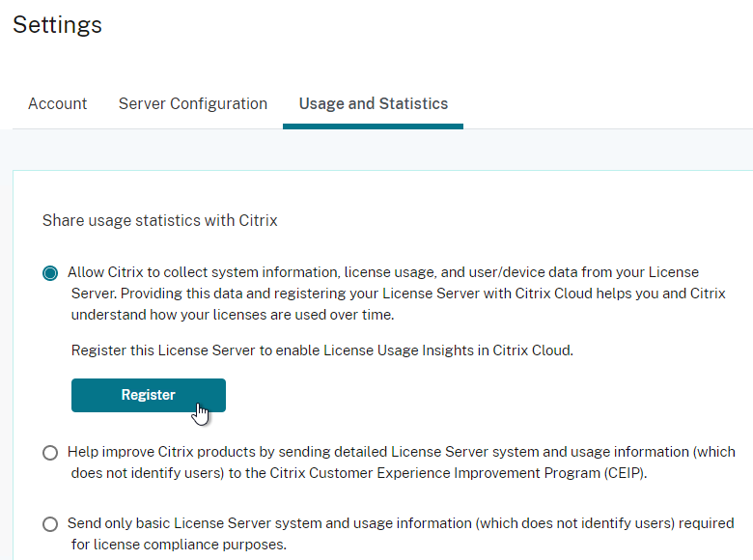Select the 'Allow Citrix to collect' radio button
The image size is (753, 560).
click(x=50, y=273)
